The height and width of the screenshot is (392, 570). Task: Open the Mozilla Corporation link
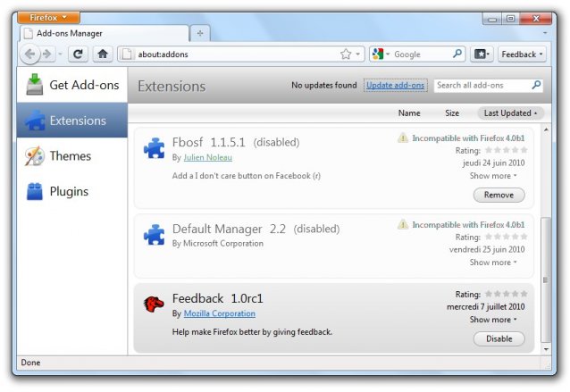[219, 313]
